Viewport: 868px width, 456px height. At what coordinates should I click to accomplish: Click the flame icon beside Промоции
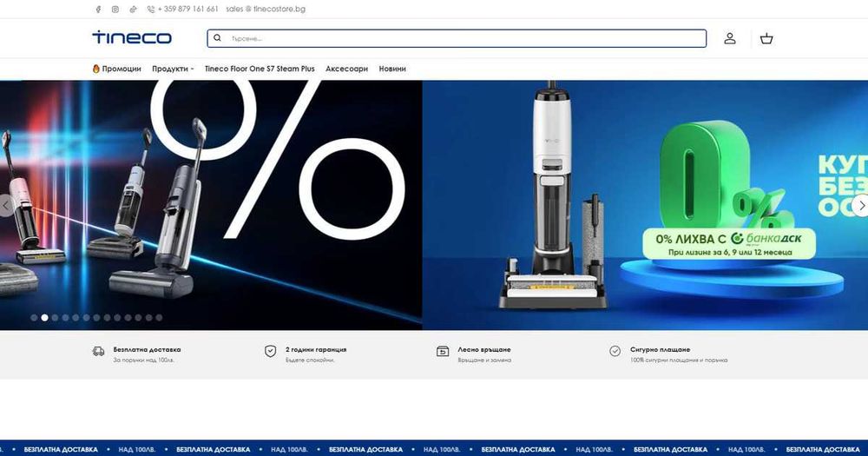95,69
